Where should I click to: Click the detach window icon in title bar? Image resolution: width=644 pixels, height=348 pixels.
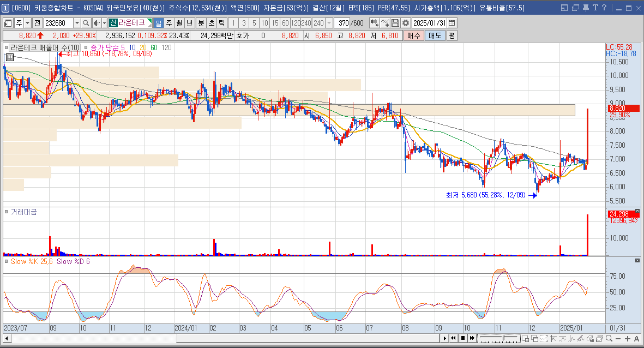[x=575, y=8]
